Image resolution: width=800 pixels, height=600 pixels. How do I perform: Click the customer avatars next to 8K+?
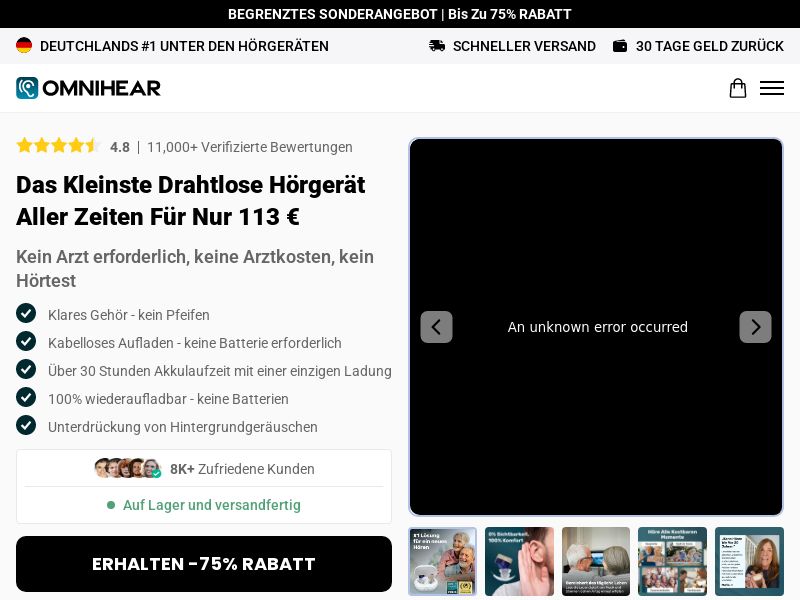pyautogui.click(x=127, y=468)
